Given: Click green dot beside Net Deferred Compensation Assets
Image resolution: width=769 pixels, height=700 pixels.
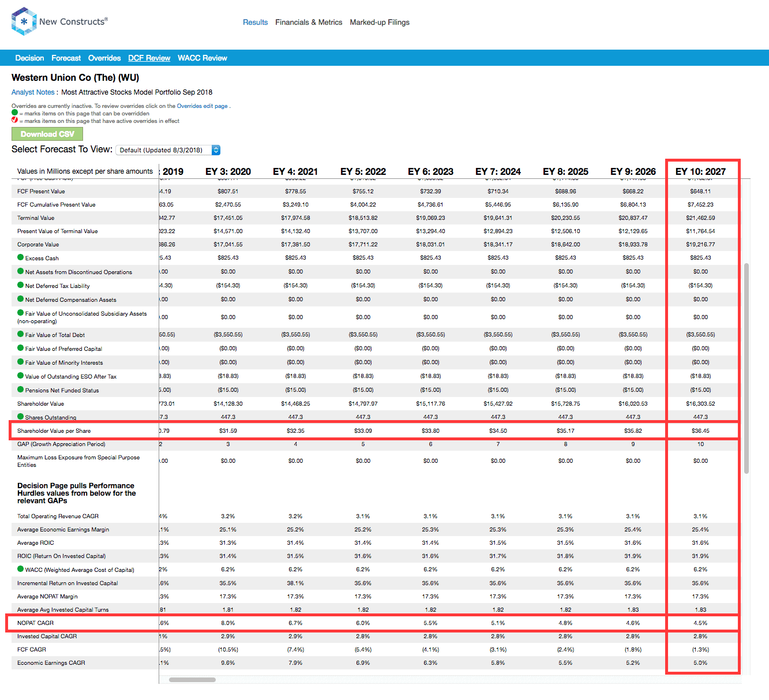Looking at the screenshot, I should coord(21,299).
